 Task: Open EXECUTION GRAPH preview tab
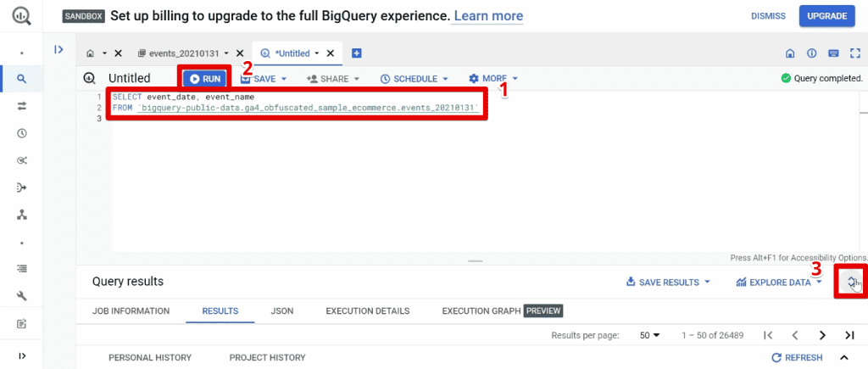(x=502, y=310)
